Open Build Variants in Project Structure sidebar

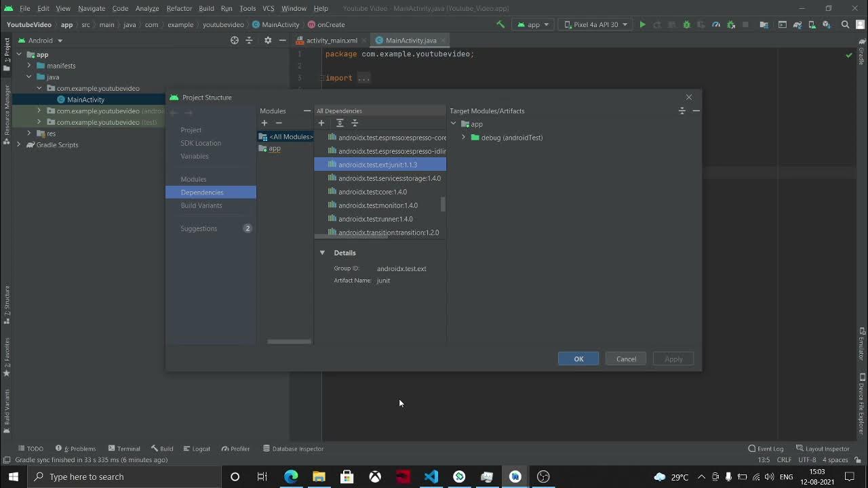201,205
